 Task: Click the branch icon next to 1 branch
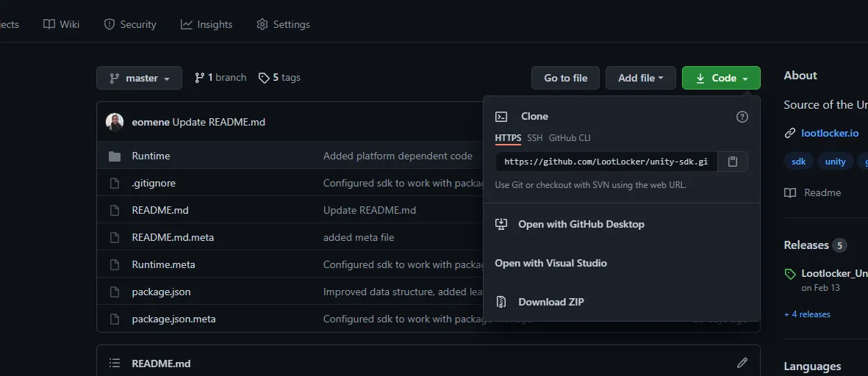tap(200, 78)
